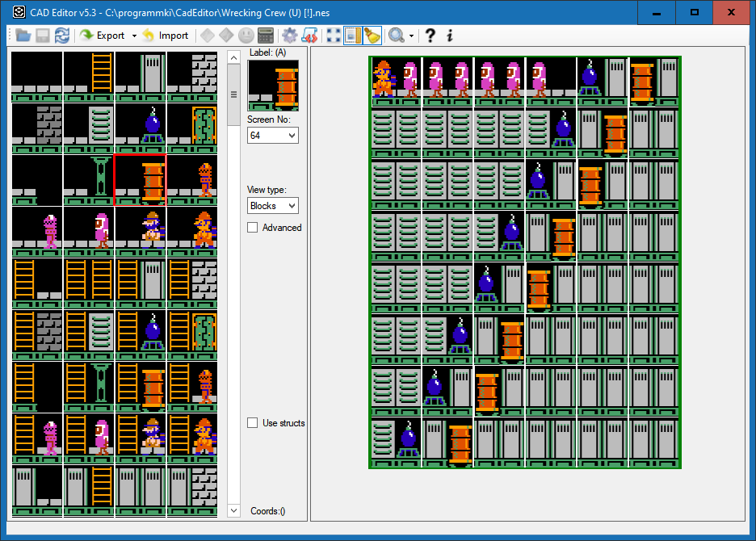This screenshot has height=541, width=756.
Task: Select the red-highlighted orange barrel block
Action: [x=141, y=180]
